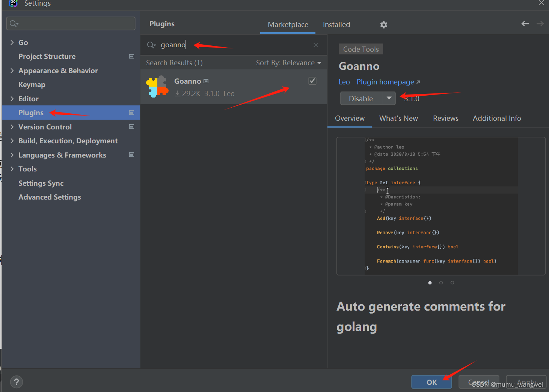Click the OK button
The image size is (549, 392).
tap(431, 382)
